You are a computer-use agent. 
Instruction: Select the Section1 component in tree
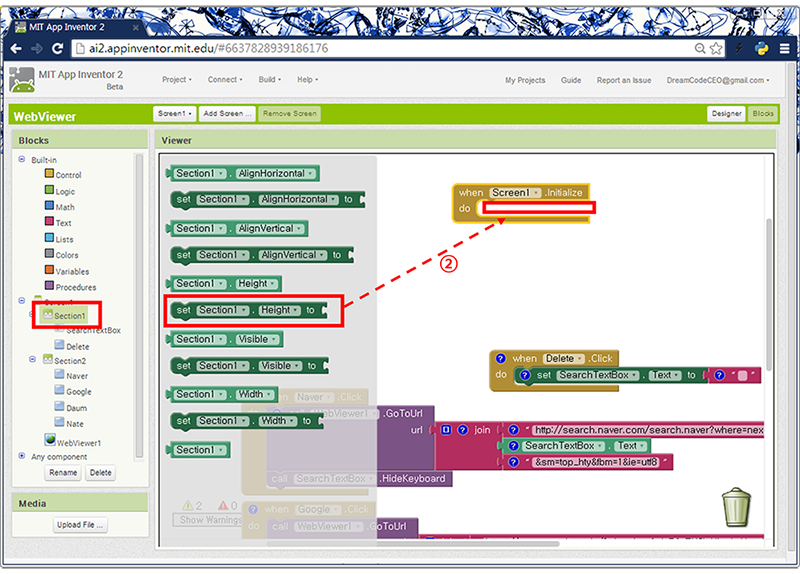(64, 315)
